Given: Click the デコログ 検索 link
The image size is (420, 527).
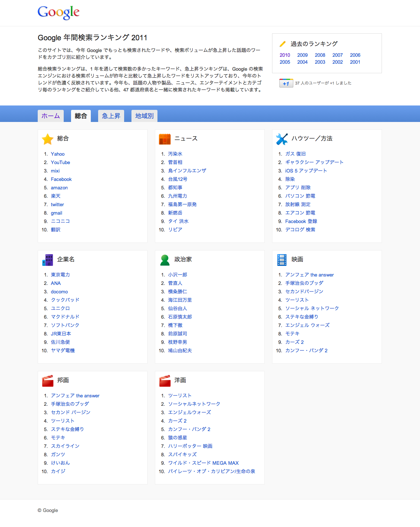Looking at the screenshot, I should 300,230.
